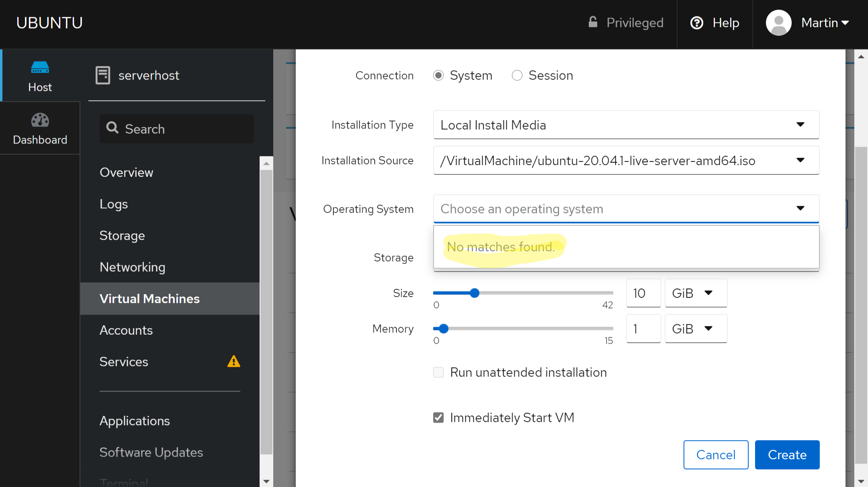Select the Session connection radio button
This screenshot has height=487, width=868.
[x=517, y=76]
